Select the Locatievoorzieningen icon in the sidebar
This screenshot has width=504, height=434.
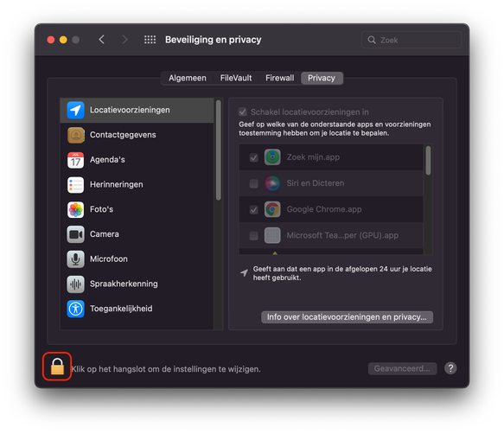pyautogui.click(x=75, y=110)
